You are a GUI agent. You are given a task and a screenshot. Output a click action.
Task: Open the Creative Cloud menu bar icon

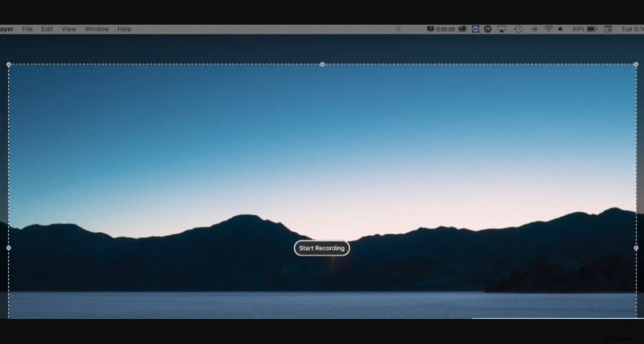[463, 29]
